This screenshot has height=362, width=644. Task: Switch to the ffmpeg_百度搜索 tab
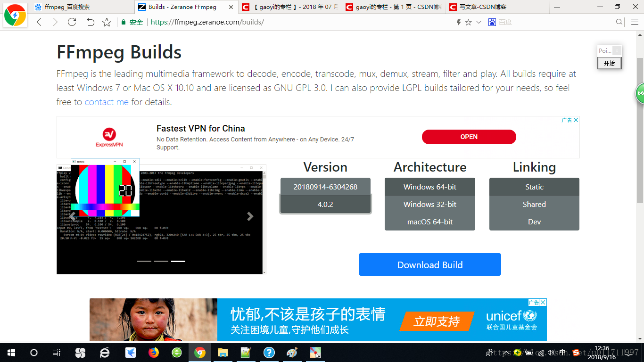(82, 7)
